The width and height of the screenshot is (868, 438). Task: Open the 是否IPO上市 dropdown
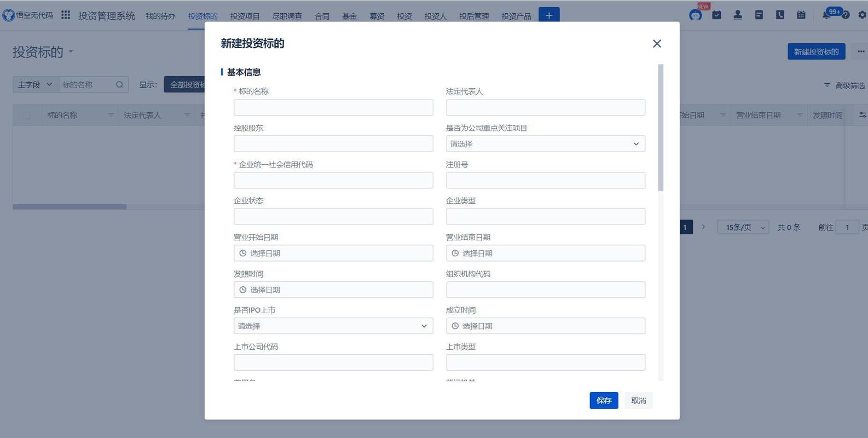pyautogui.click(x=333, y=326)
